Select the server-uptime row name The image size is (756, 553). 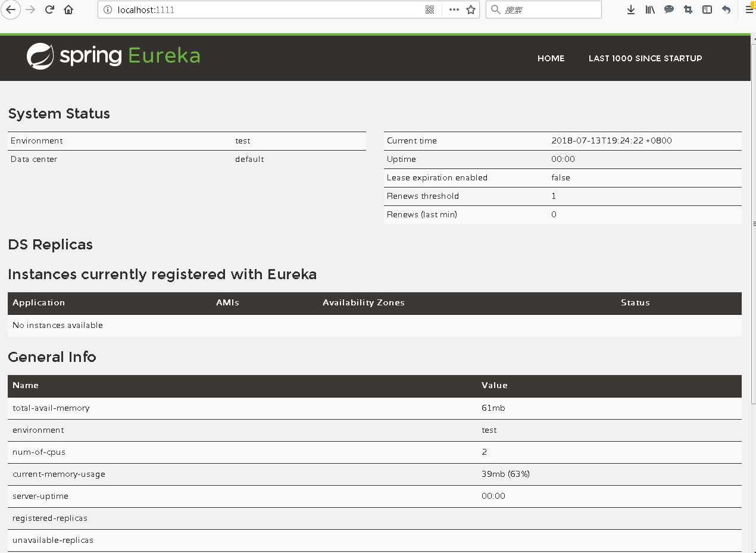pyautogui.click(x=40, y=496)
